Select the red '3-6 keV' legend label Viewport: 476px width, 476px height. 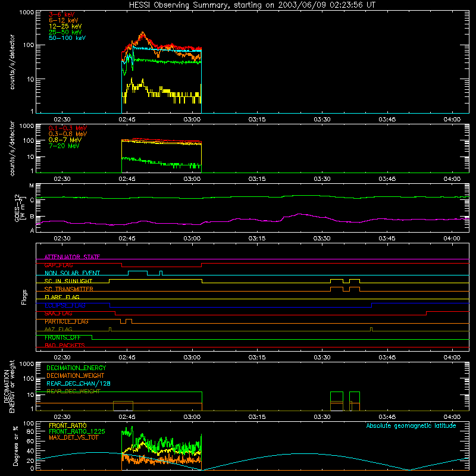(x=61, y=14)
